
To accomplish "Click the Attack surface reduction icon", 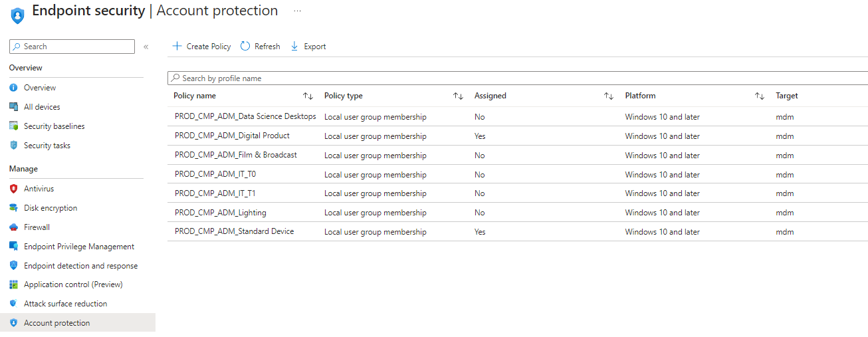I will tap(13, 304).
